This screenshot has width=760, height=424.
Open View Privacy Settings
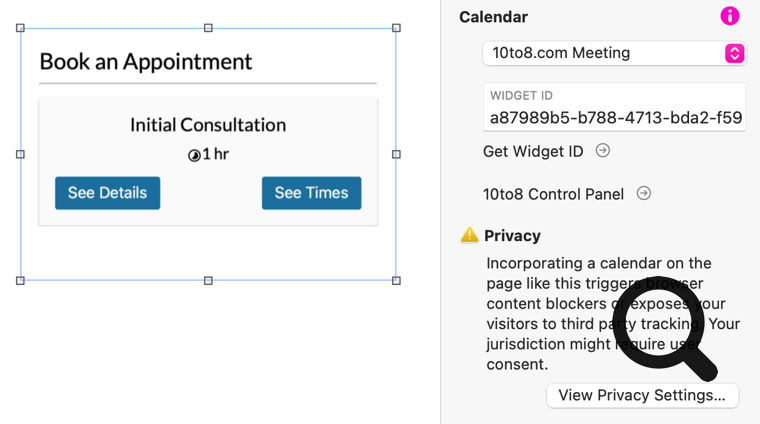pyautogui.click(x=642, y=395)
